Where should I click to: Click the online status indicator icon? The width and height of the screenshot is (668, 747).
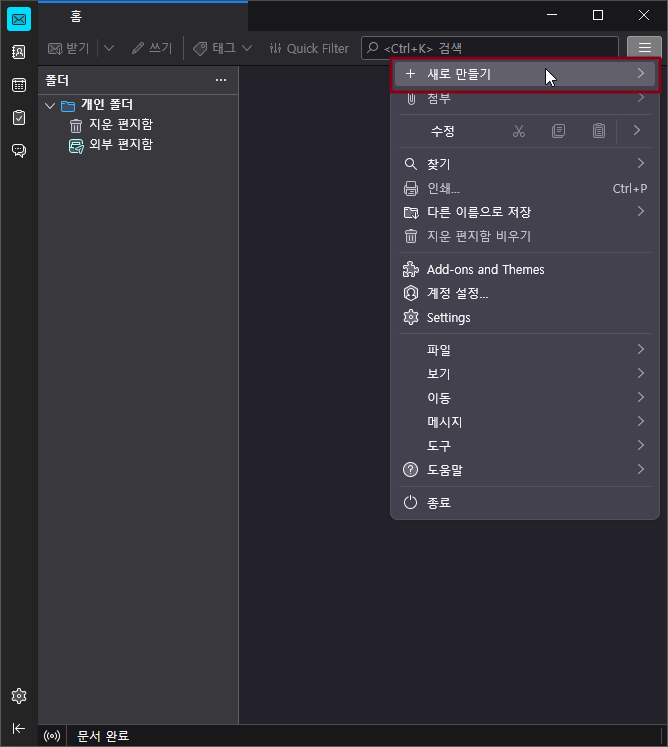tap(52, 736)
